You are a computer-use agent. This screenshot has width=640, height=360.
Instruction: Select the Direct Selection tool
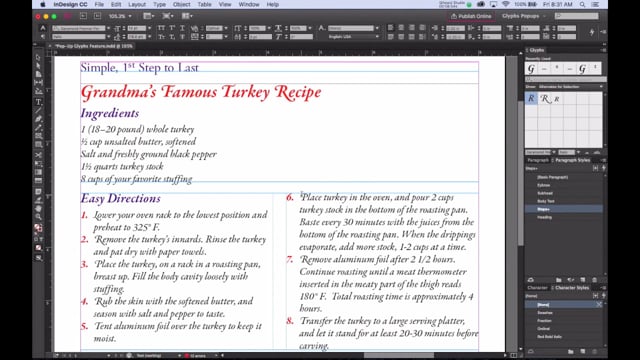(38, 66)
